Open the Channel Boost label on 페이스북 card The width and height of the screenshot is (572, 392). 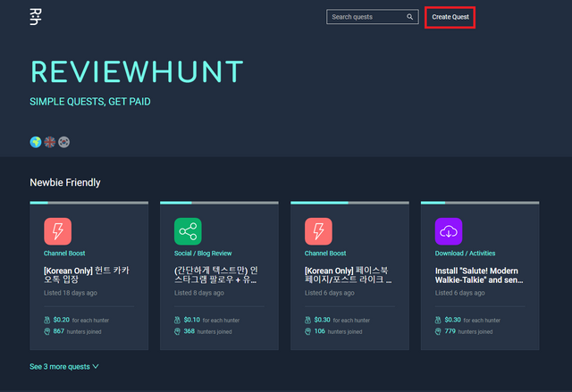[x=325, y=254]
